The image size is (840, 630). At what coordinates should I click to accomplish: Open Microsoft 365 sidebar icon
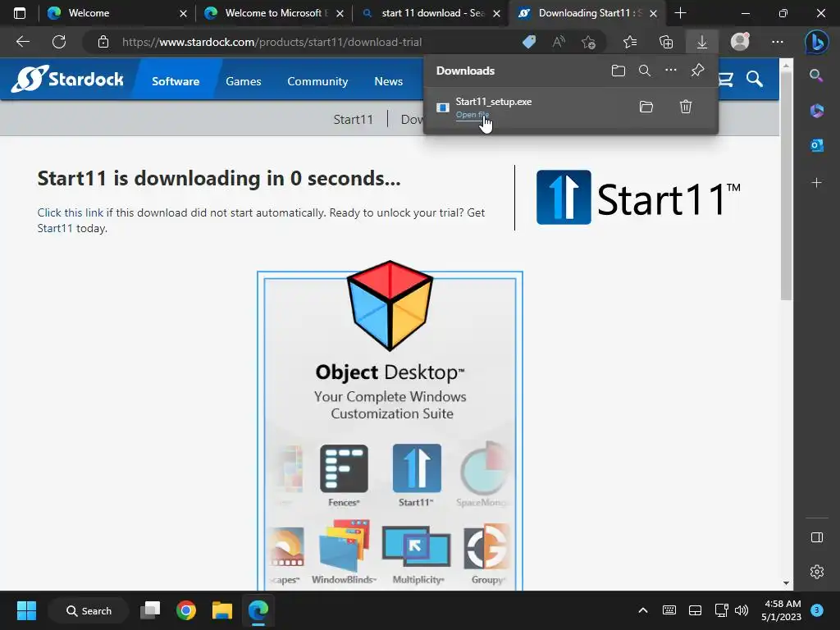(x=816, y=111)
